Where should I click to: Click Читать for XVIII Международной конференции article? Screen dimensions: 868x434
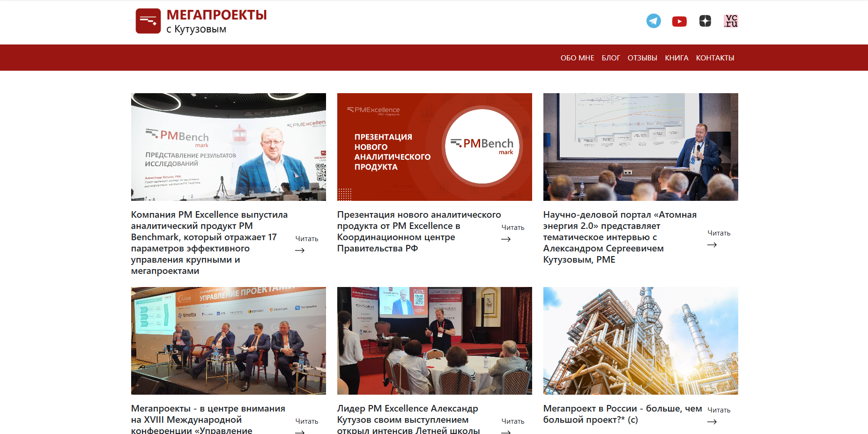pos(307,421)
